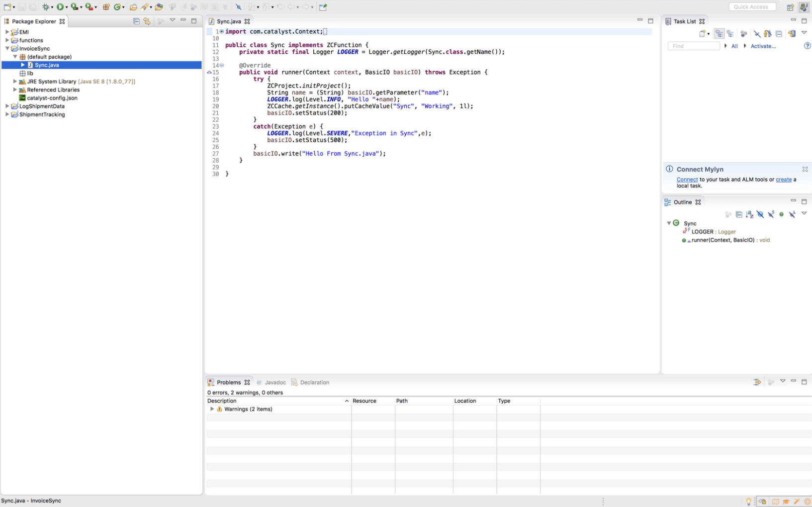
Task: Click the Connect link under Connect Mylyn
Action: (687, 179)
